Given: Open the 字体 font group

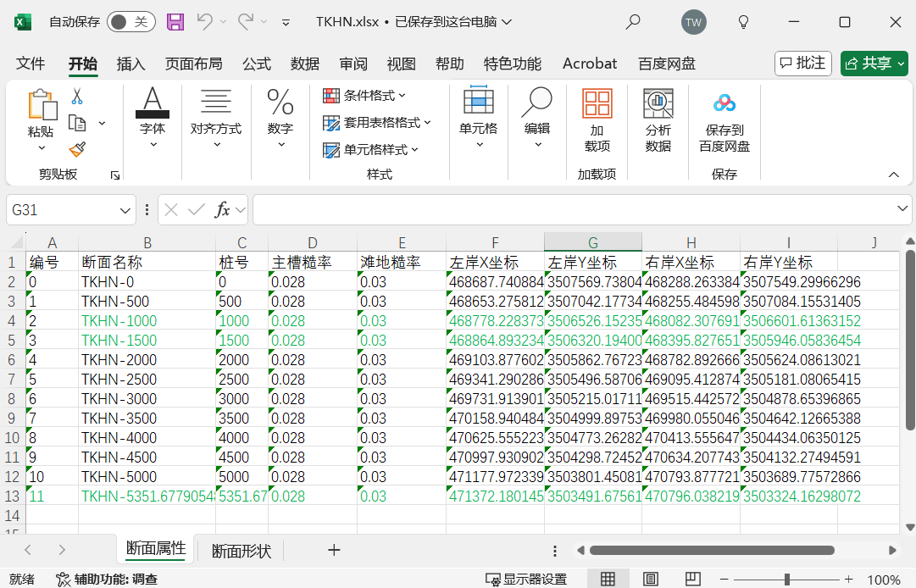Looking at the screenshot, I should (x=153, y=117).
